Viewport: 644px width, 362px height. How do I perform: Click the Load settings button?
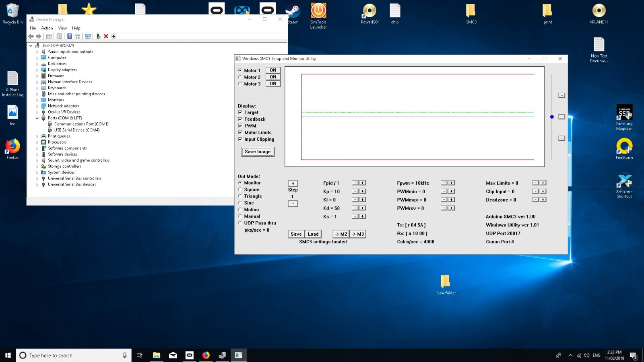coord(313,234)
